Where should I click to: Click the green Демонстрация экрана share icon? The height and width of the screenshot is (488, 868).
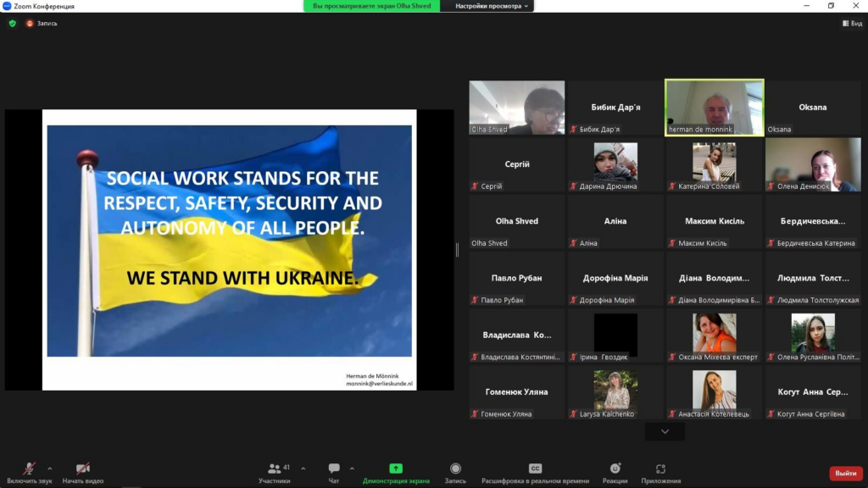point(396,469)
